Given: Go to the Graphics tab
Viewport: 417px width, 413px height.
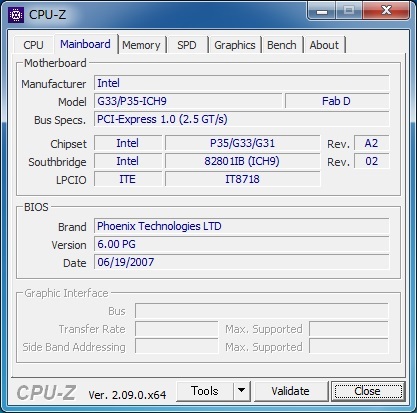Looking at the screenshot, I should tap(235, 45).
